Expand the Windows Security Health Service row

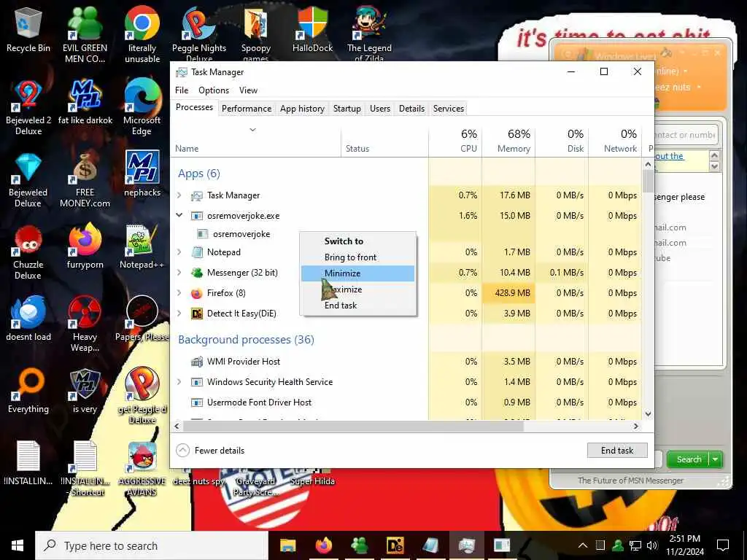pyautogui.click(x=179, y=382)
